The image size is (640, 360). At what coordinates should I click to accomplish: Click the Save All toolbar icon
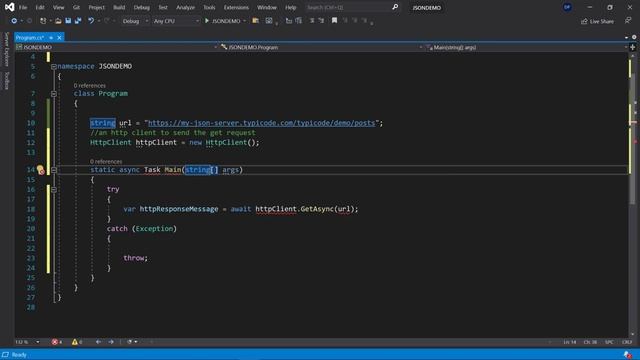(78, 21)
